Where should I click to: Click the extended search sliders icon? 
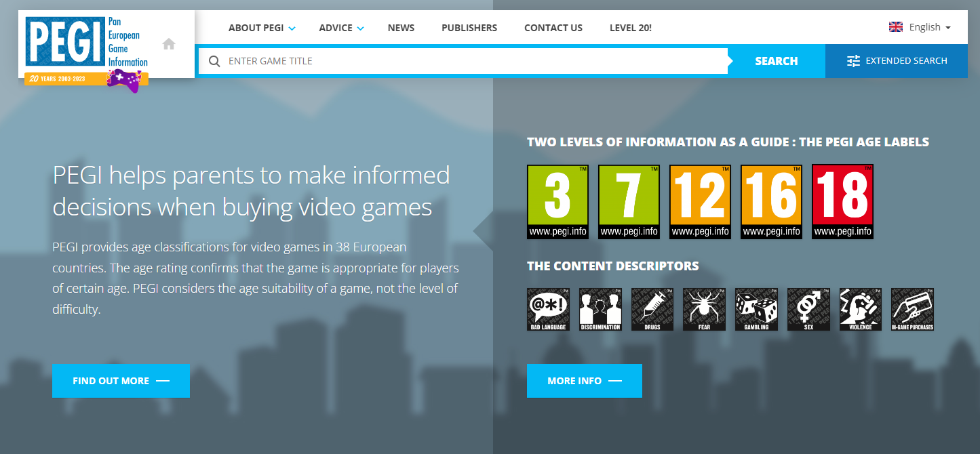(853, 61)
